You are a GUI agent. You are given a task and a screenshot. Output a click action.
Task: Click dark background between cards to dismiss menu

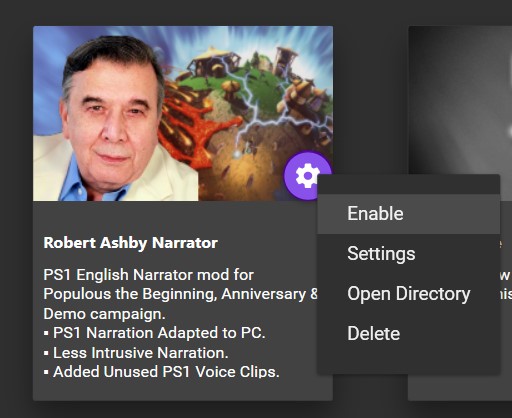point(371,100)
